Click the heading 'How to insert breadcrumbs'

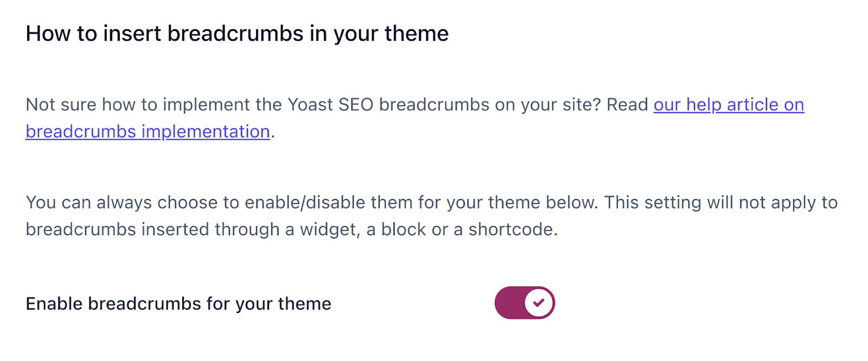coord(237,33)
